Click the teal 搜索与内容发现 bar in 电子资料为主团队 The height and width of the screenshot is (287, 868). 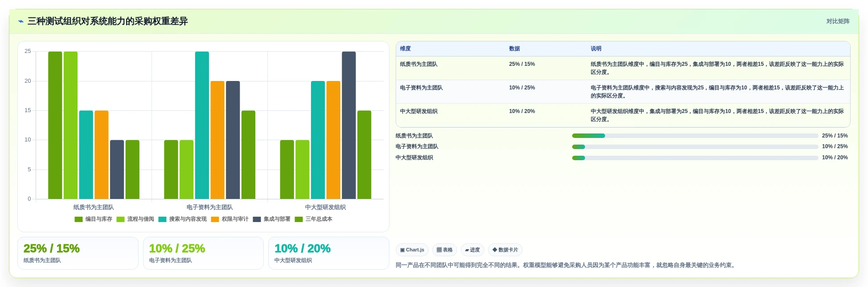click(202, 125)
